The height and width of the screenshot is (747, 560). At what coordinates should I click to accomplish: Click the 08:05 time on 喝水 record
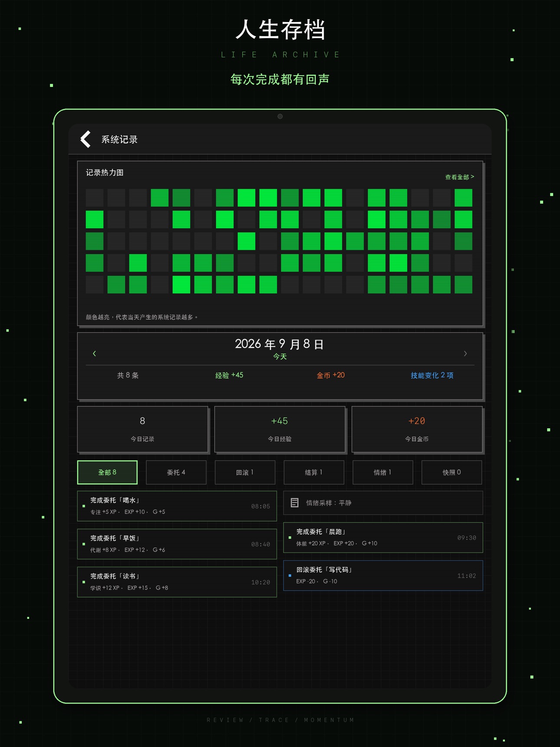click(260, 506)
